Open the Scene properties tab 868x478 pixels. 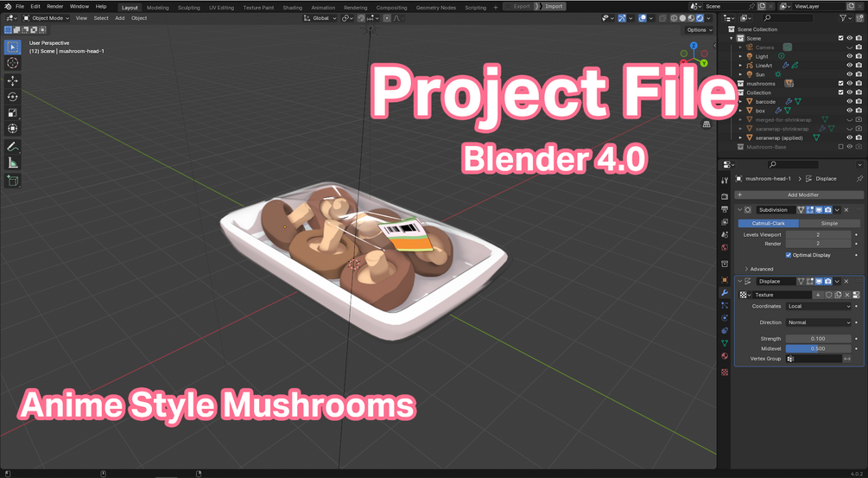tap(725, 235)
